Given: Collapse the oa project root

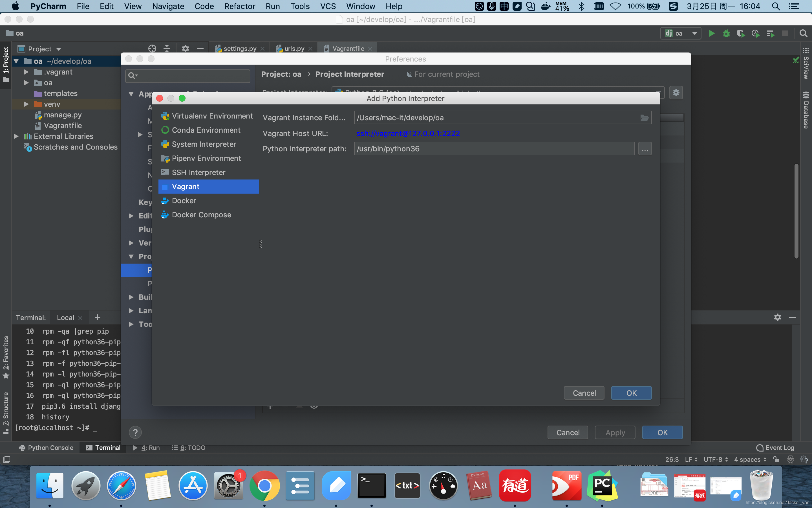Looking at the screenshot, I should coord(16,61).
